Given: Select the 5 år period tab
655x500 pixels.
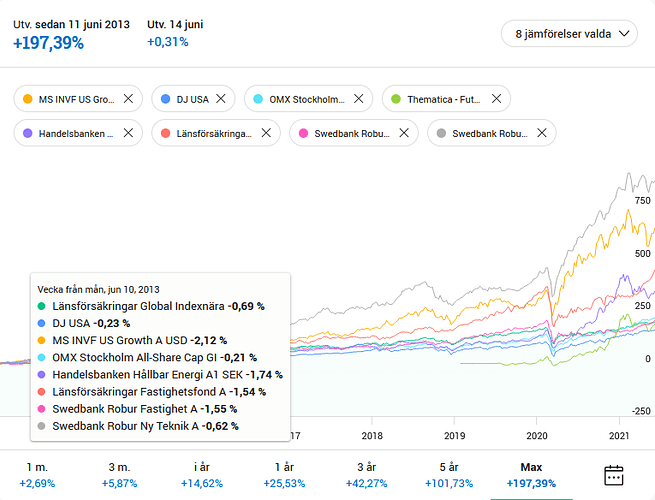Looking at the screenshot, I should click(x=449, y=475).
